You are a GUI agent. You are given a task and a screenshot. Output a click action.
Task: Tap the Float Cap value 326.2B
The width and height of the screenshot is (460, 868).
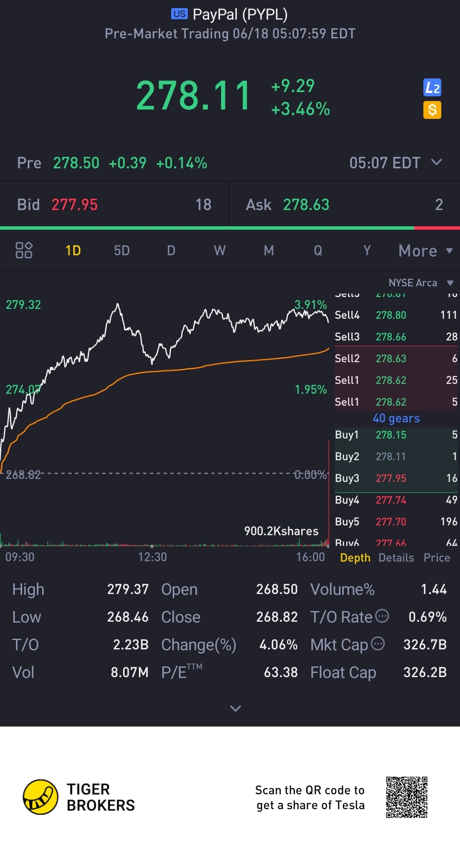[x=425, y=672]
